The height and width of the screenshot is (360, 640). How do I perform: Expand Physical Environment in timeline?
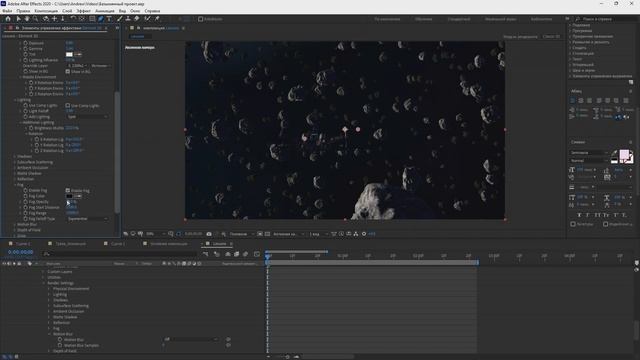[49, 289]
